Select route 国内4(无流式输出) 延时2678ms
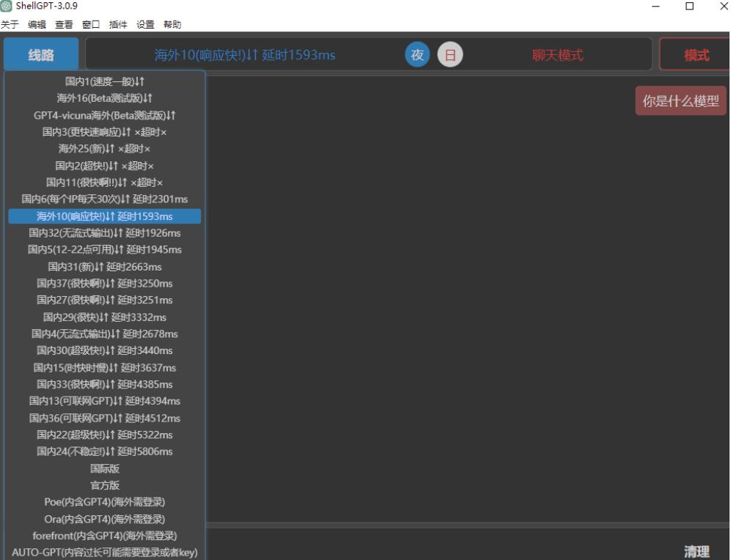Viewport: 731px width, 560px height. [x=104, y=334]
